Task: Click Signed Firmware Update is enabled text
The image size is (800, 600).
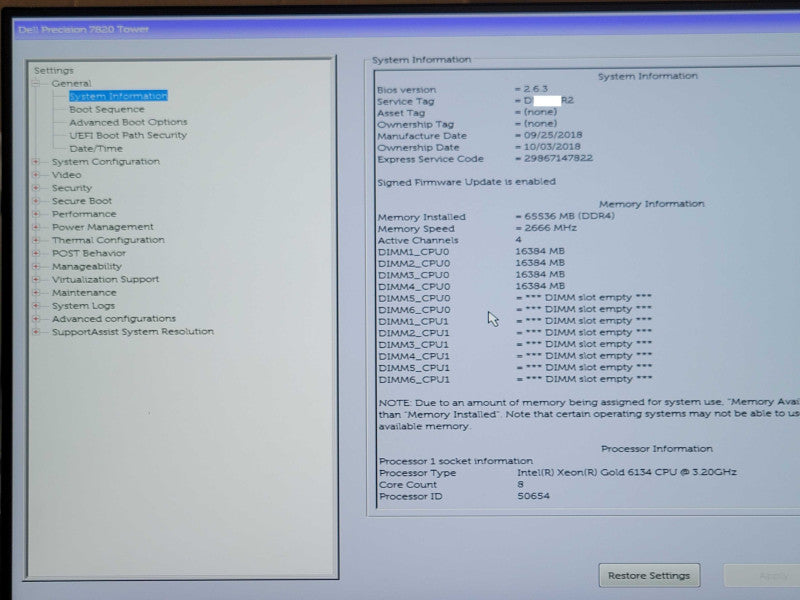Action: coord(466,182)
